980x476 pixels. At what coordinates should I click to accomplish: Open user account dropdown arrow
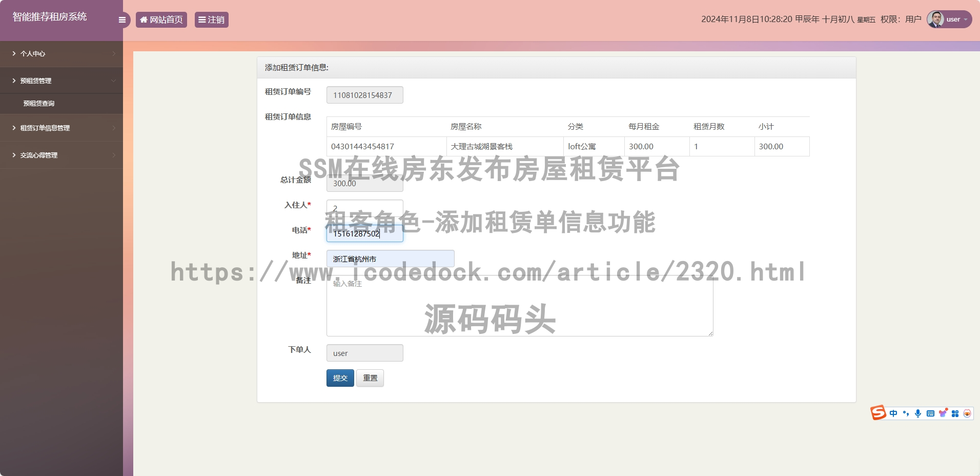coord(966,20)
